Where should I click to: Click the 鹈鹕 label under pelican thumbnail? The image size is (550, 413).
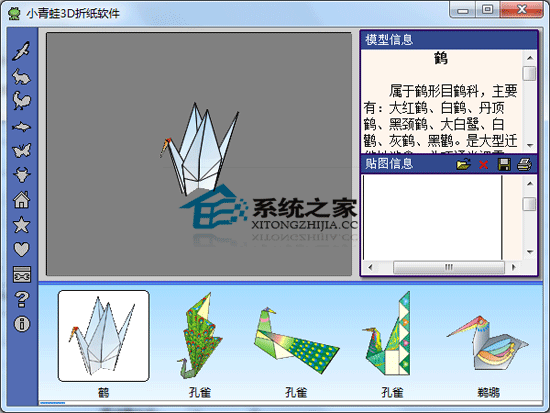[488, 392]
